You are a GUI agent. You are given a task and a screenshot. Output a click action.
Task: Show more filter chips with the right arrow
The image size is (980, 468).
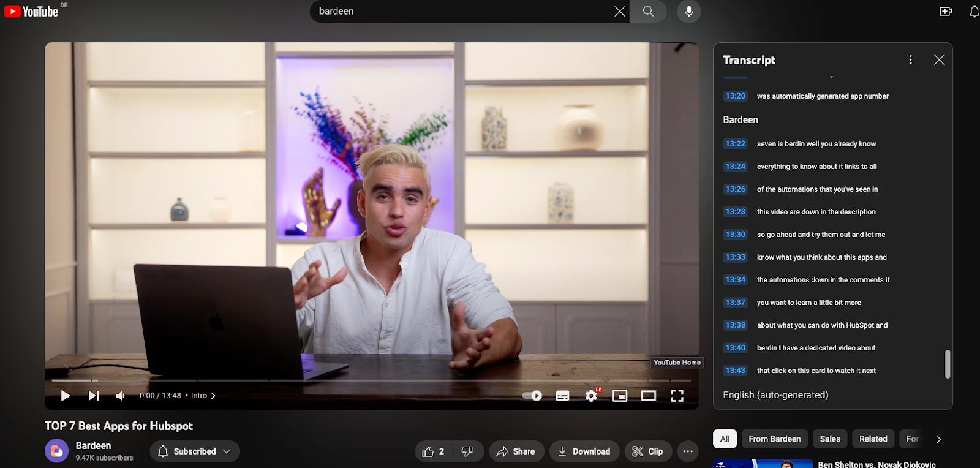[938, 439]
